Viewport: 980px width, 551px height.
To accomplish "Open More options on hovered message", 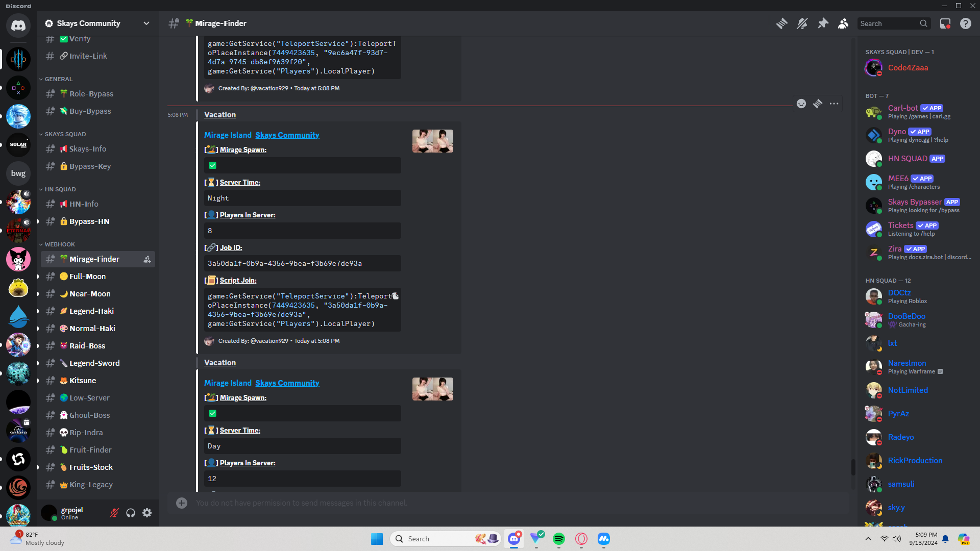I will (x=834, y=104).
